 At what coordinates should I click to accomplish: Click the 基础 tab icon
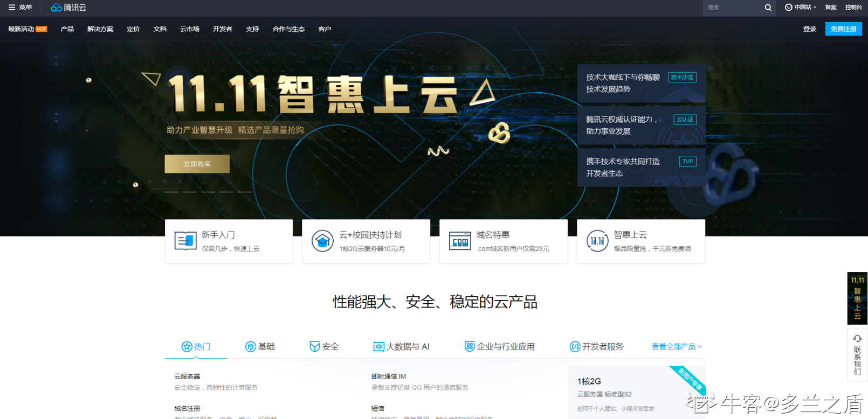(x=250, y=346)
